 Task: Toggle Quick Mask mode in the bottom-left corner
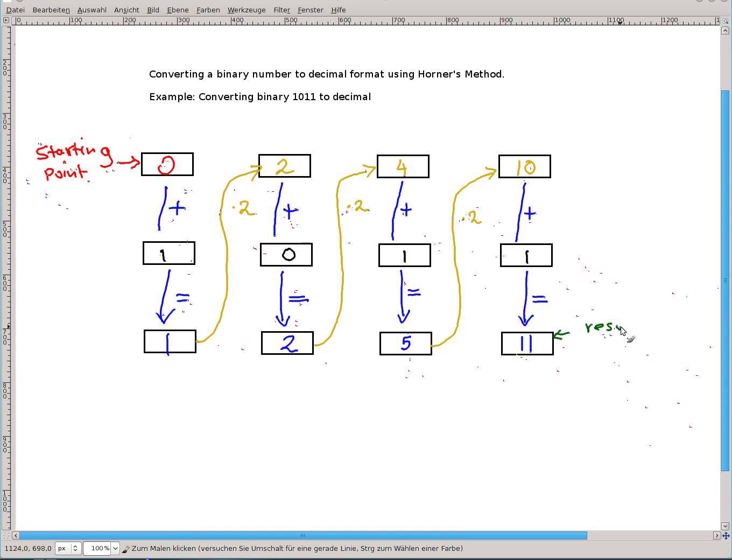[6, 535]
